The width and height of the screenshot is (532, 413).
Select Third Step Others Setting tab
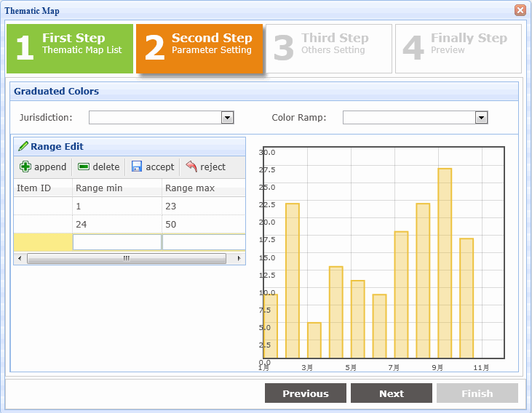tap(329, 49)
